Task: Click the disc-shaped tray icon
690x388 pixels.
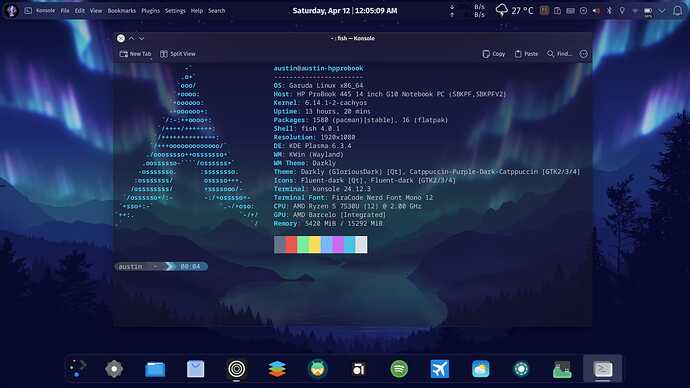Action: coord(583,11)
